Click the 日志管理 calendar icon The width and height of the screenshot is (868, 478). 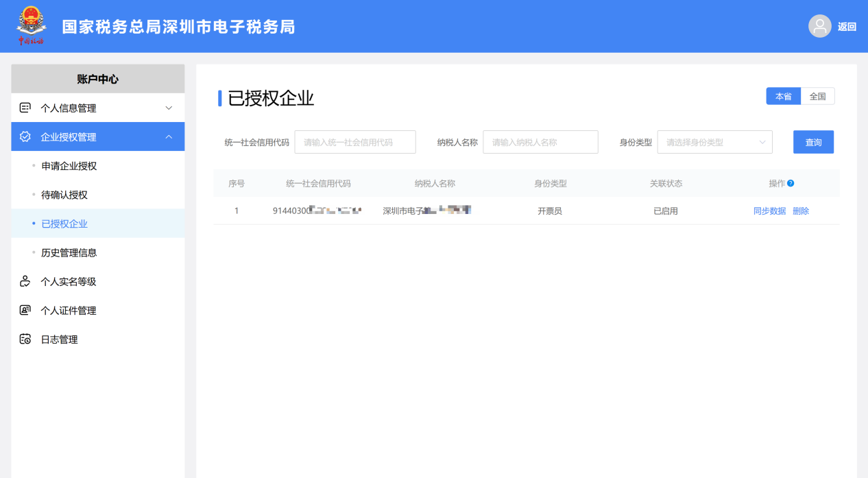coord(25,339)
